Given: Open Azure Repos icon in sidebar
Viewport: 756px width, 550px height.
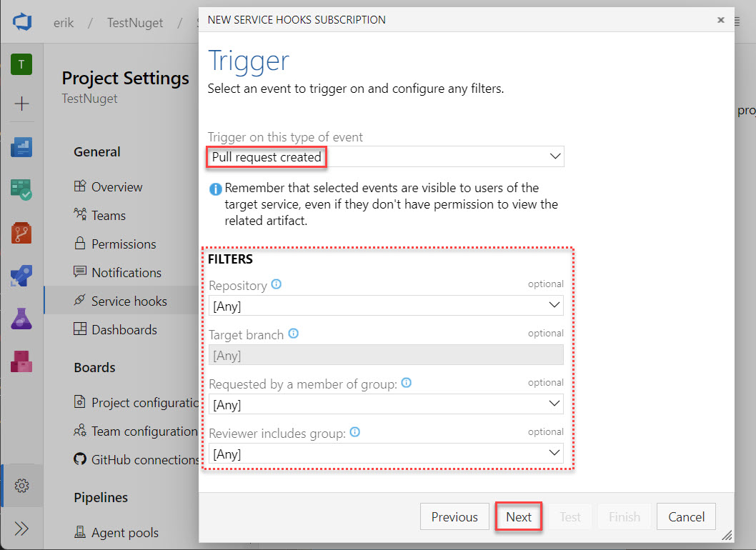Looking at the screenshot, I should pos(21,233).
